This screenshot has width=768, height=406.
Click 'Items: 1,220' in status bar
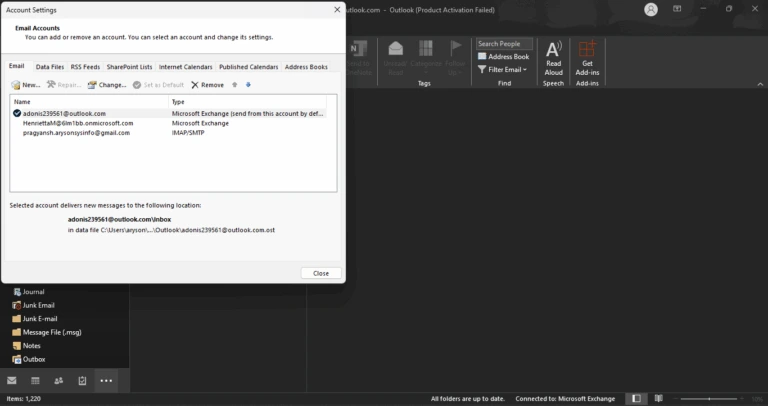click(24, 399)
